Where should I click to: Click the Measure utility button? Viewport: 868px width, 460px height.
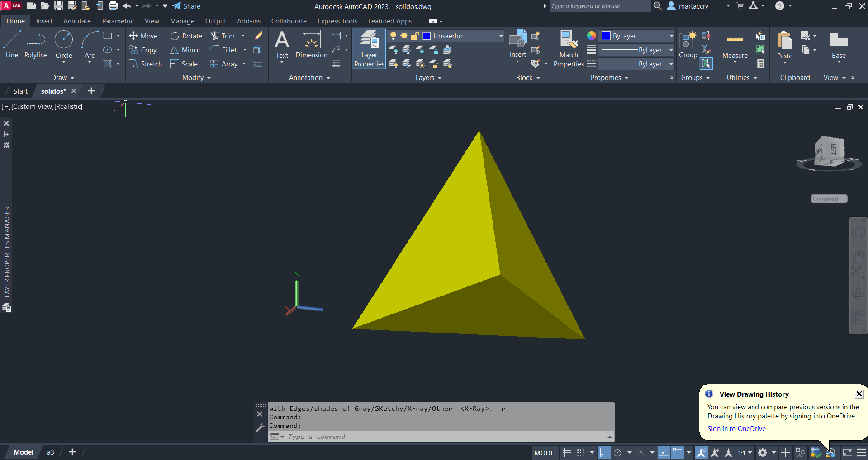pyautogui.click(x=735, y=47)
